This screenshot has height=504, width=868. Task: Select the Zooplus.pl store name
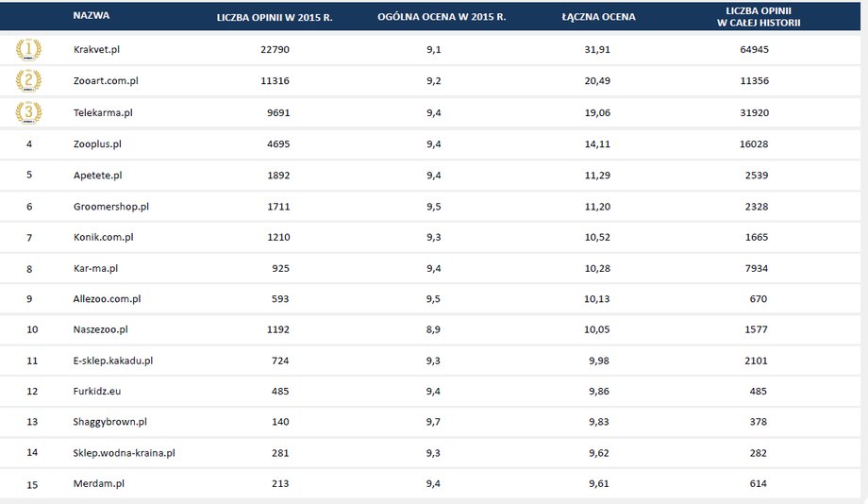(x=97, y=144)
